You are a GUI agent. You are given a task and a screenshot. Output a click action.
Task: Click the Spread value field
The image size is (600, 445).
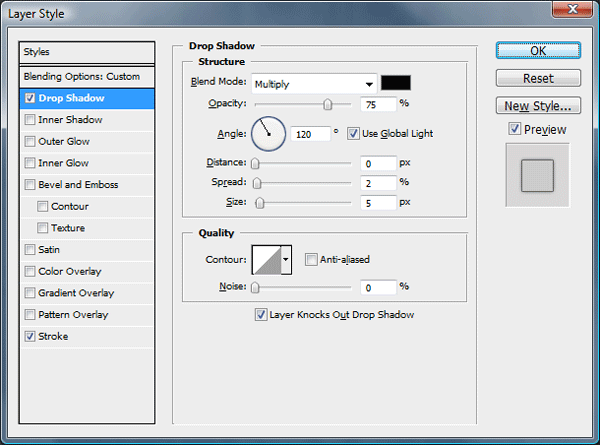378,183
